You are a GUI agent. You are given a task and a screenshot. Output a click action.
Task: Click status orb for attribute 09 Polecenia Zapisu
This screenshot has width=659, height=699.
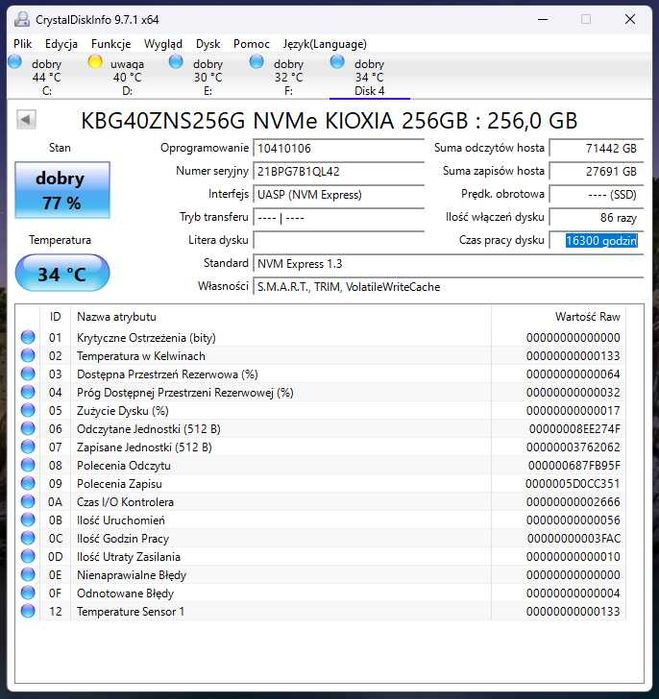pos(28,484)
